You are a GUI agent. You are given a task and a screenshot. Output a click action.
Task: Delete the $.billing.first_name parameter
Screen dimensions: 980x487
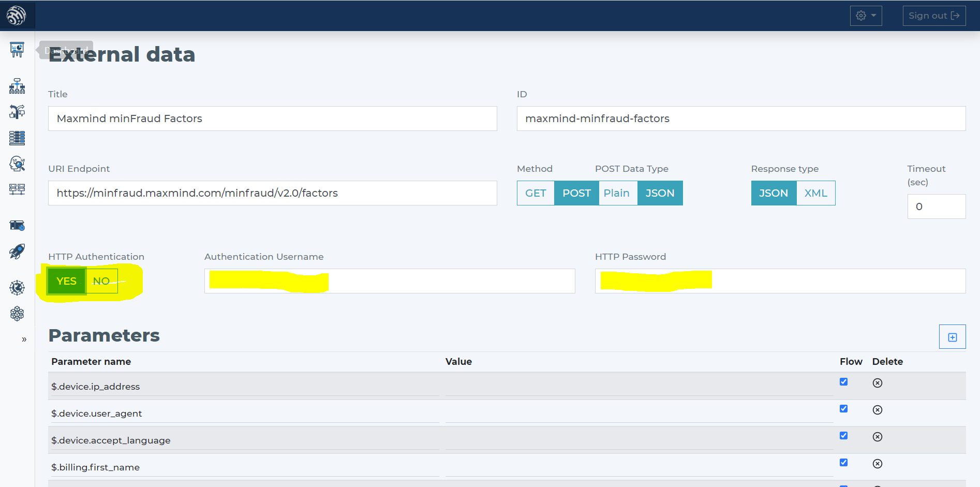[x=878, y=464]
